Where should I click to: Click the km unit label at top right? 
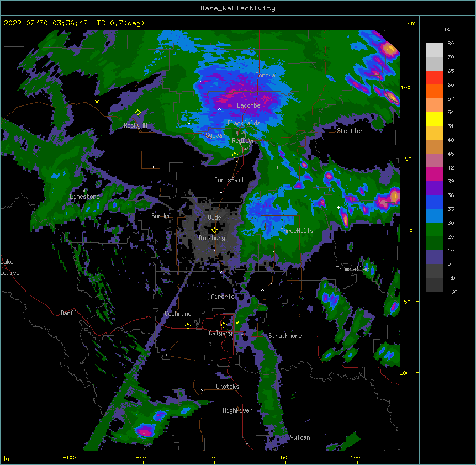[x=411, y=23]
